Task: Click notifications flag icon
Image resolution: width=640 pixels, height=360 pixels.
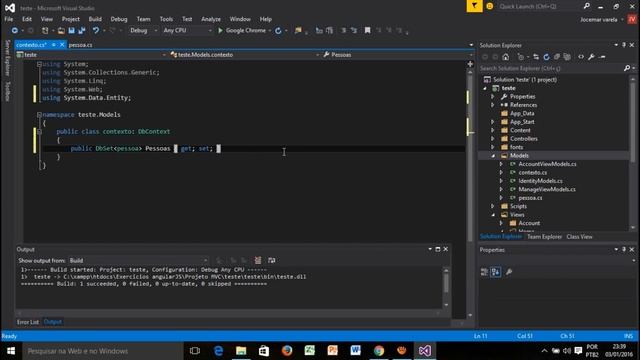Action: [x=474, y=6]
